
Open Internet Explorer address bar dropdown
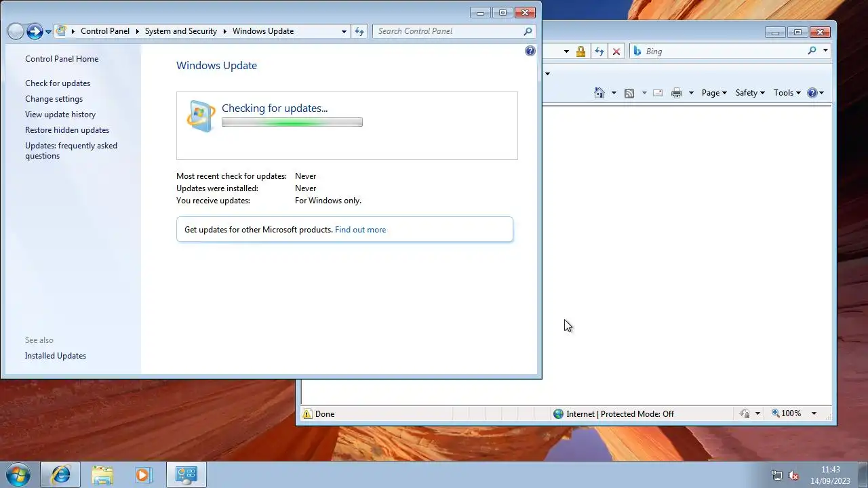[x=566, y=52]
